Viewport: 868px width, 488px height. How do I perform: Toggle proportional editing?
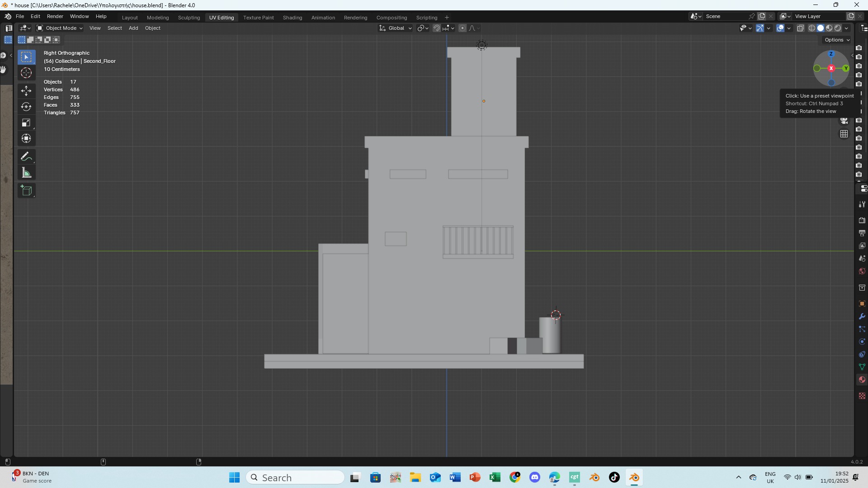[x=462, y=28]
